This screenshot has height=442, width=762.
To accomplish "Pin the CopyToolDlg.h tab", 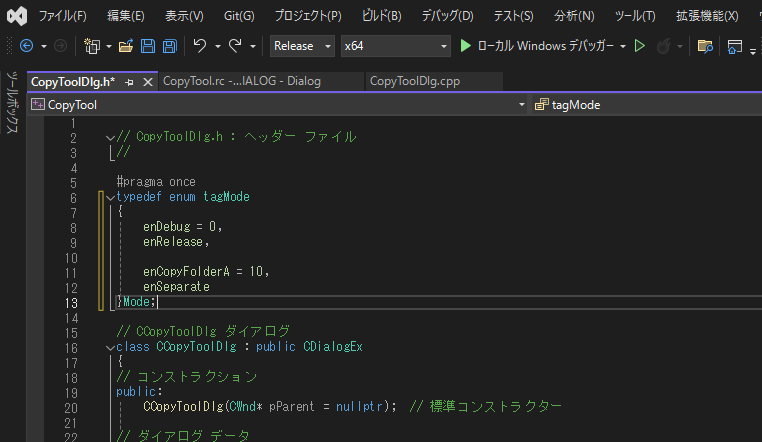I will pyautogui.click(x=128, y=81).
